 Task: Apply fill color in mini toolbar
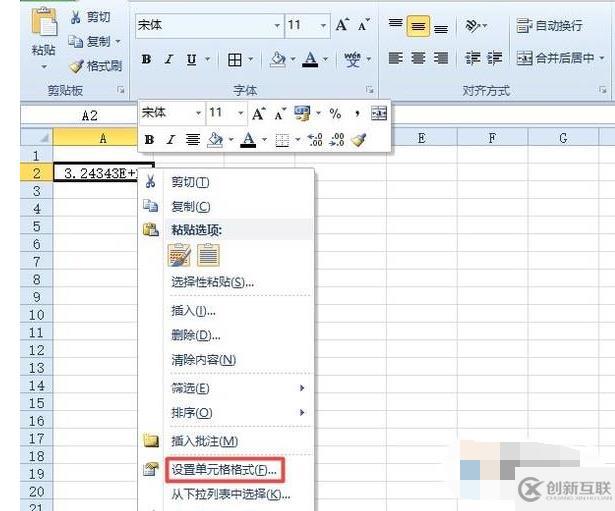point(215,140)
